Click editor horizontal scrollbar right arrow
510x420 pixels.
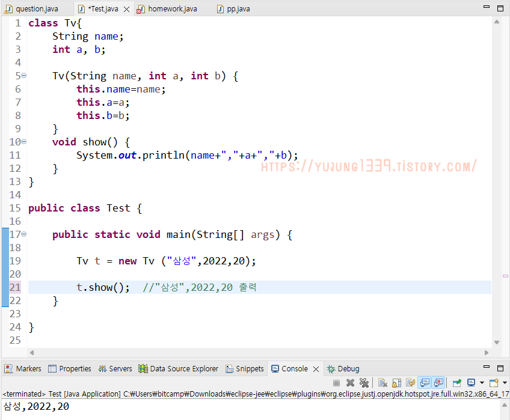pyautogui.click(x=487, y=353)
